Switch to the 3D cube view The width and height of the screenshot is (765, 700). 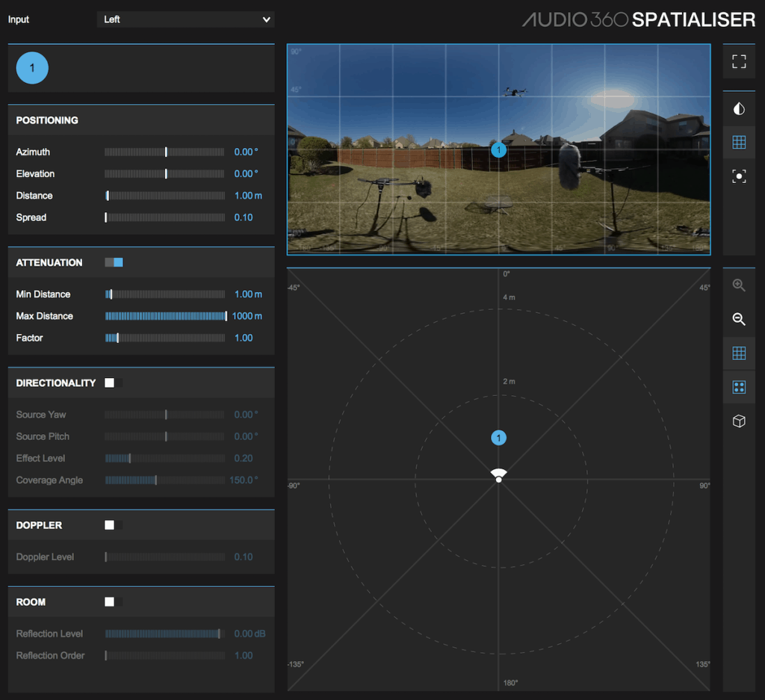[x=739, y=421]
